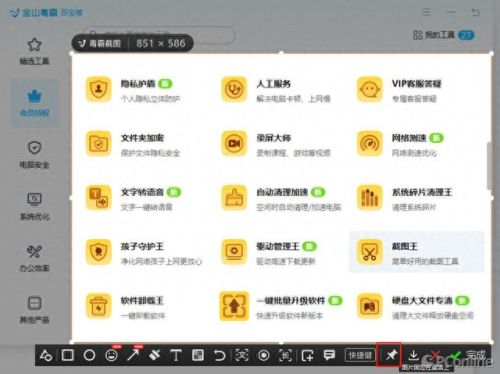Open 文字转语音 tool
Screen dimensions: 500x374
(133, 198)
